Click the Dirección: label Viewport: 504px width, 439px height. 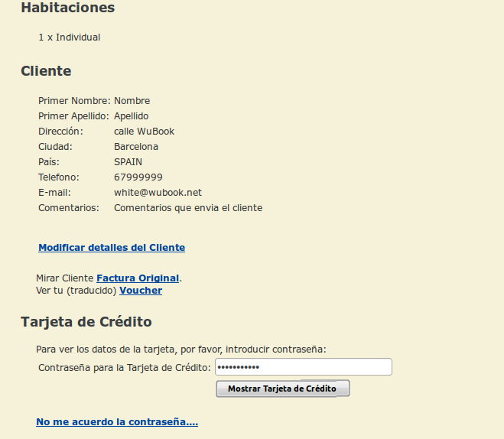coord(60,131)
